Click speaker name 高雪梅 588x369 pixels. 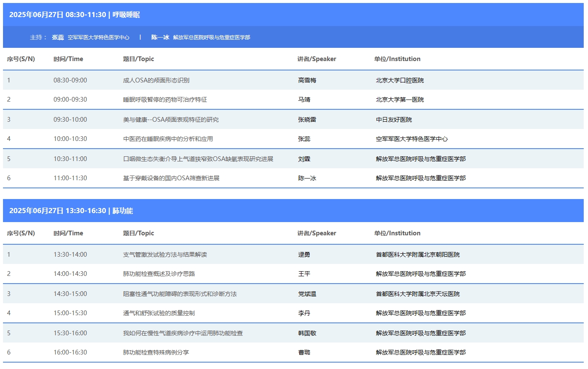pyautogui.click(x=307, y=80)
